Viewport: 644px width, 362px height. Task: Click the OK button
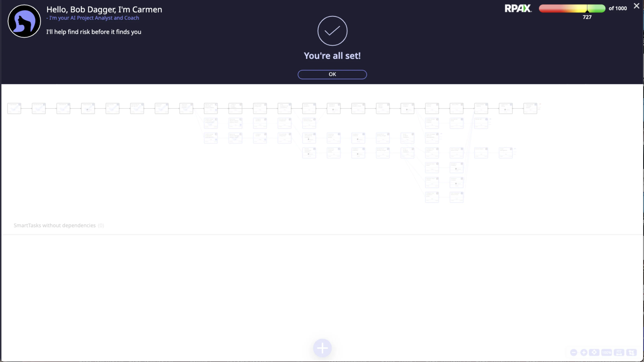[x=332, y=74]
